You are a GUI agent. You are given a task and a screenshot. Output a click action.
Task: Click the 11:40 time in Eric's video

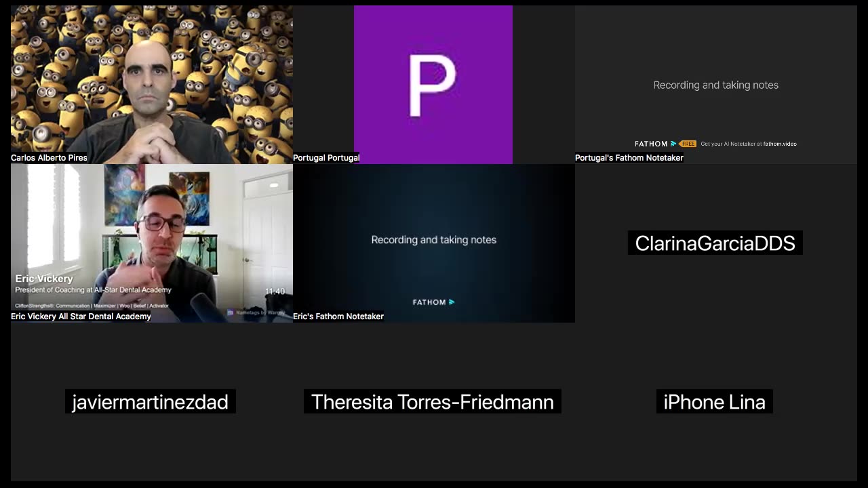pos(275,291)
